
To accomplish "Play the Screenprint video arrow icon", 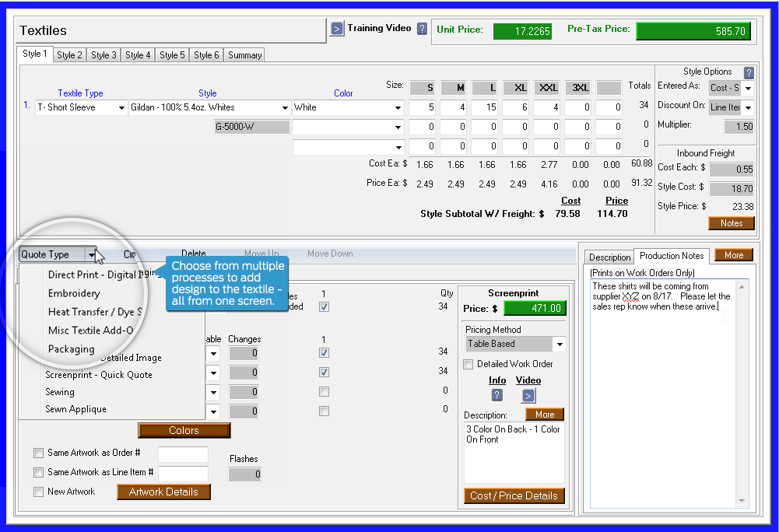I will [528, 395].
